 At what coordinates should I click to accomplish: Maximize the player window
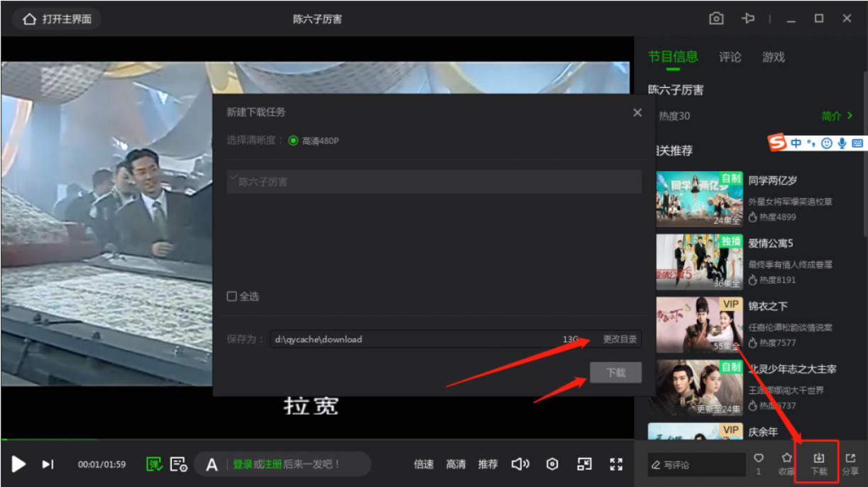tap(819, 18)
